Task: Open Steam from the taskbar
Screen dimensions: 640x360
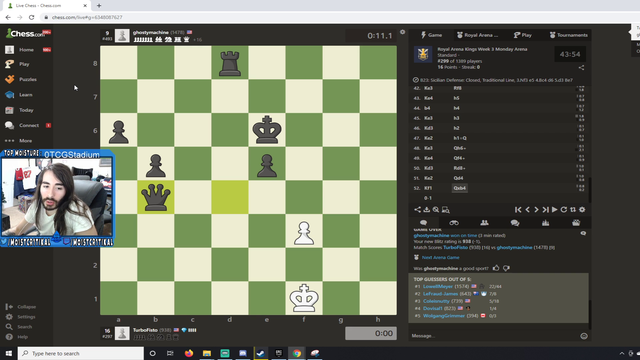Action: coord(261,353)
